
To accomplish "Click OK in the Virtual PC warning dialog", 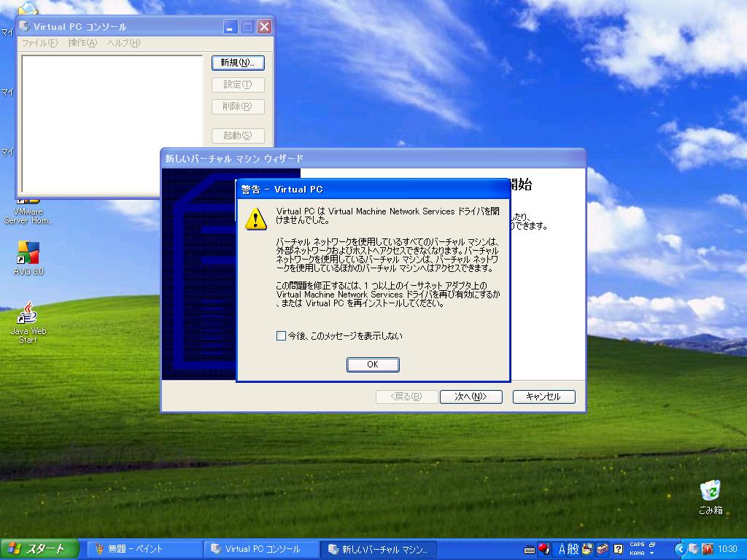I will 373,365.
